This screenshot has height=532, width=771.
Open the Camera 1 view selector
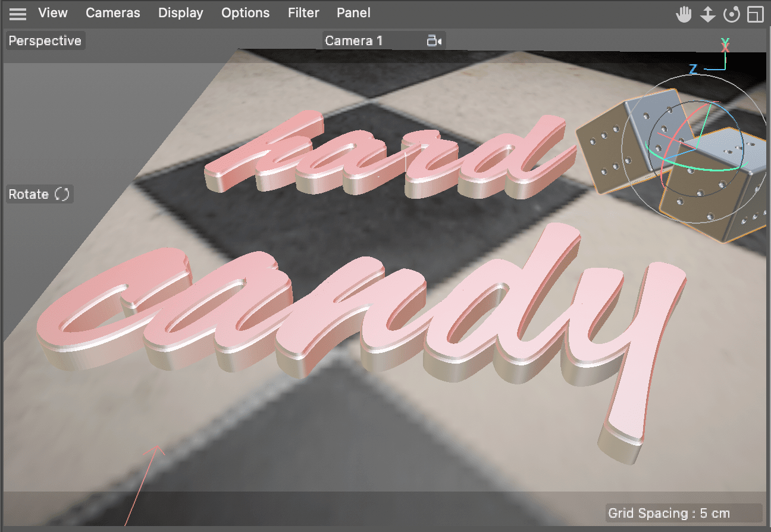click(353, 40)
